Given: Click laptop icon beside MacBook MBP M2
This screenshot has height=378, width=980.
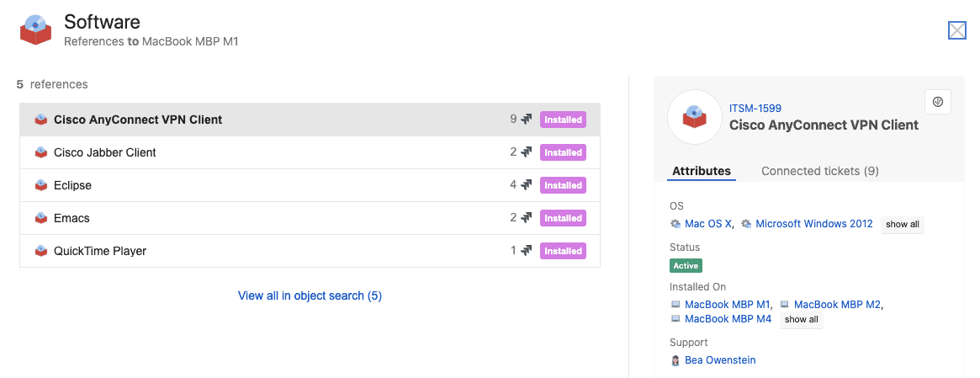Looking at the screenshot, I should 784,305.
